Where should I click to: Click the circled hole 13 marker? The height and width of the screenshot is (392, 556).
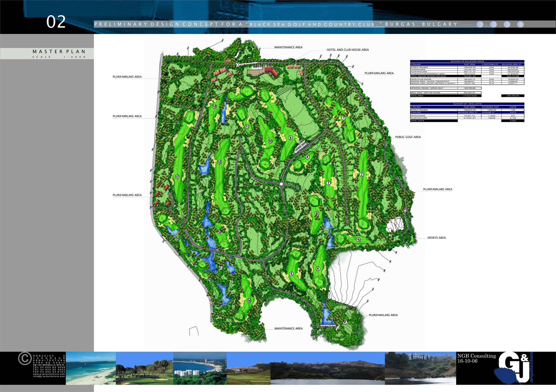coord(219,231)
